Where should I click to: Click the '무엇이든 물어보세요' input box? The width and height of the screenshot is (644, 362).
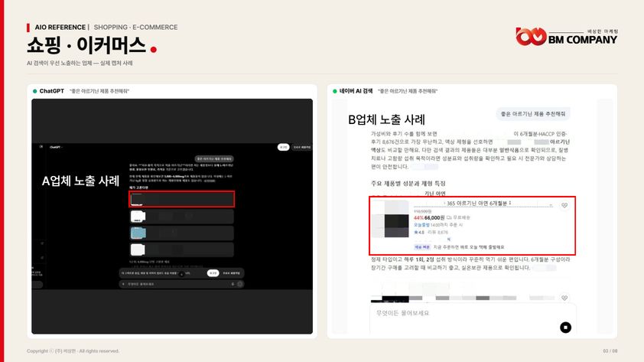[473, 319]
